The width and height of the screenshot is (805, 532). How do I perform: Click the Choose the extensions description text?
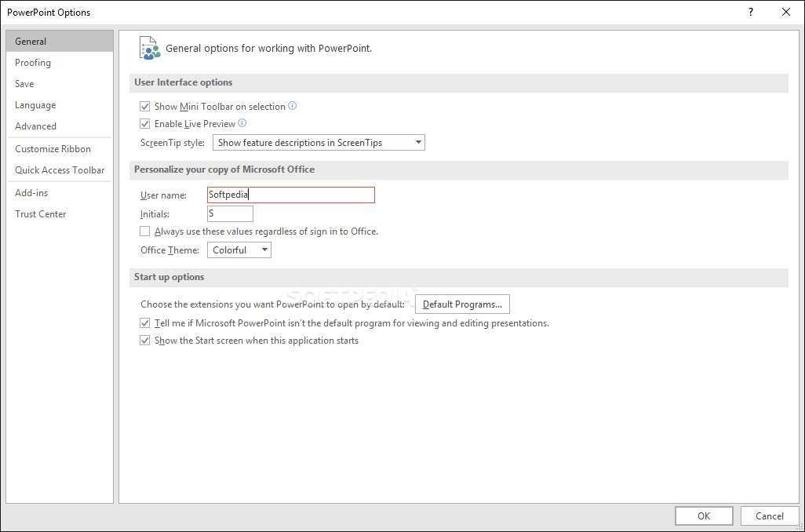(x=272, y=304)
